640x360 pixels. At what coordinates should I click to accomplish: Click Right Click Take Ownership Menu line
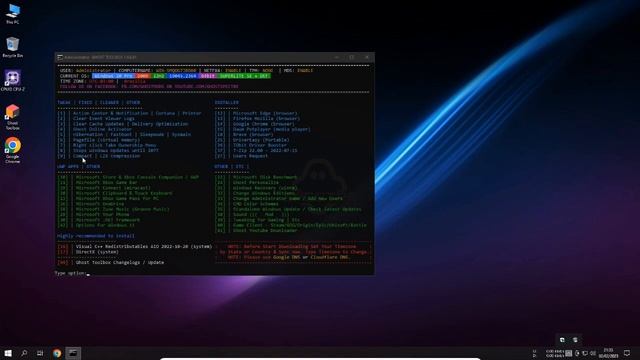click(107, 145)
